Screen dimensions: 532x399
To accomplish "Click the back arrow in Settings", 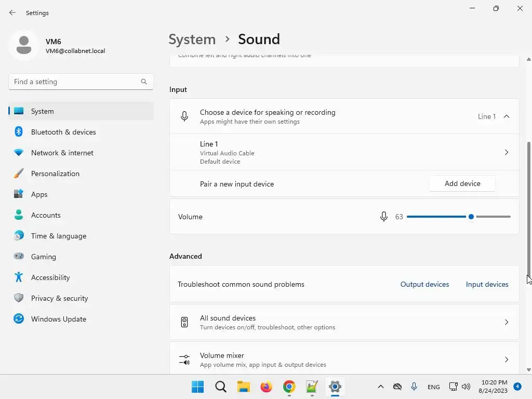I will click(12, 13).
